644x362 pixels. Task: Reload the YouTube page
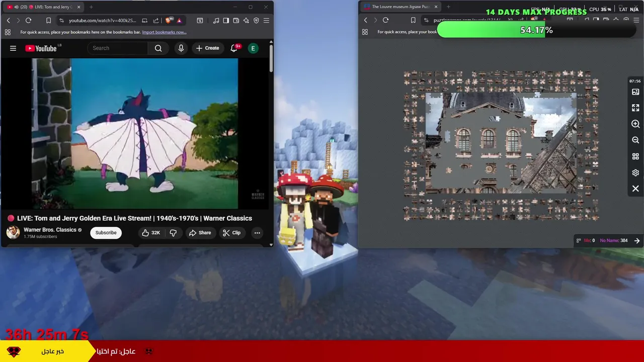(x=28, y=21)
